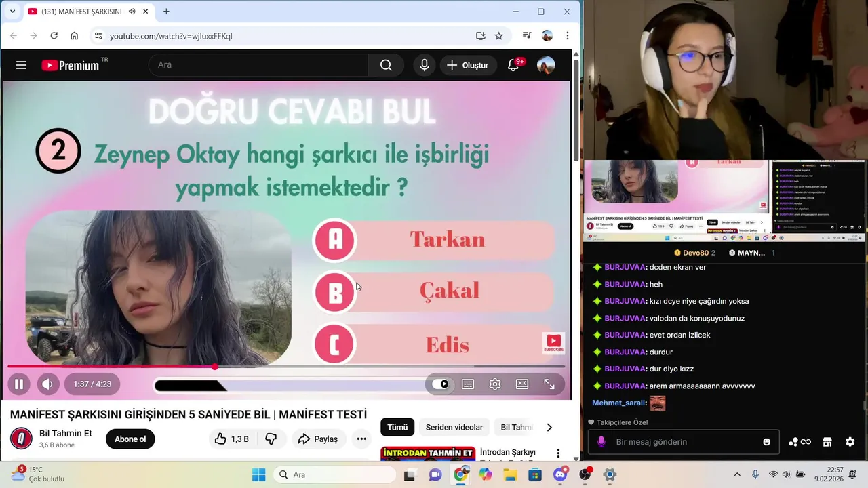868x488 pixels.
Task: Click the chat Bir mesaj gönderin field
Action: [684, 442]
